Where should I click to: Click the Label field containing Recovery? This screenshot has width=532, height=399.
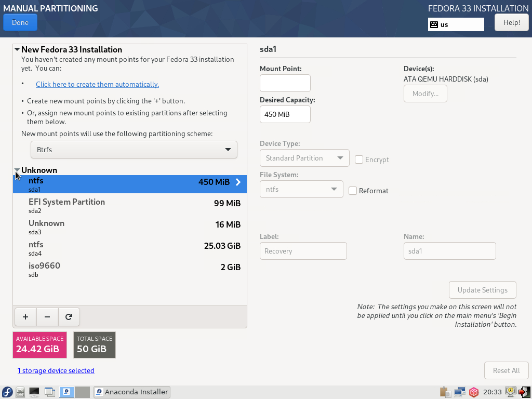pos(303,251)
